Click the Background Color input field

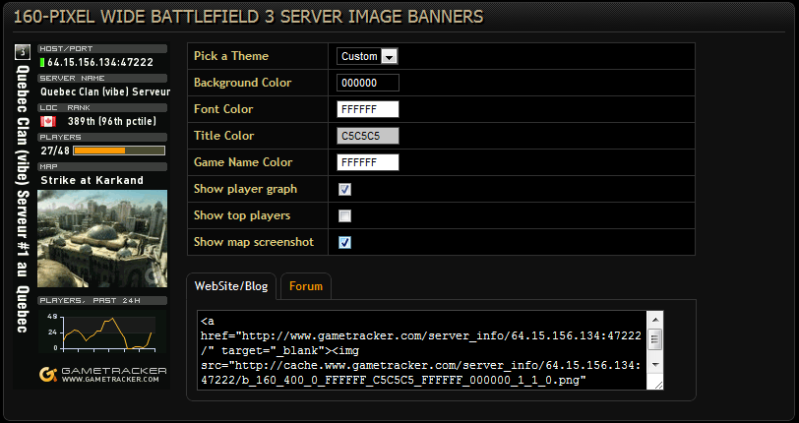coord(368,83)
